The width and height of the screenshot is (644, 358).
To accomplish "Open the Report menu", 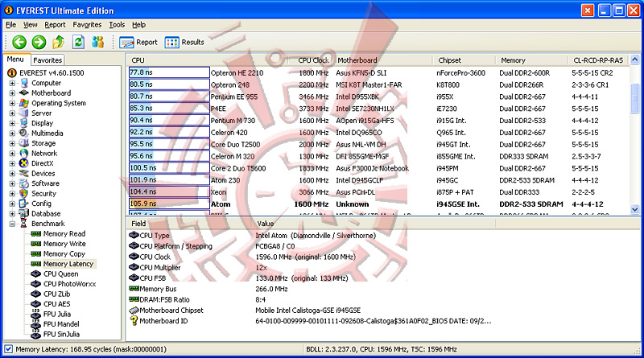I will (x=55, y=25).
